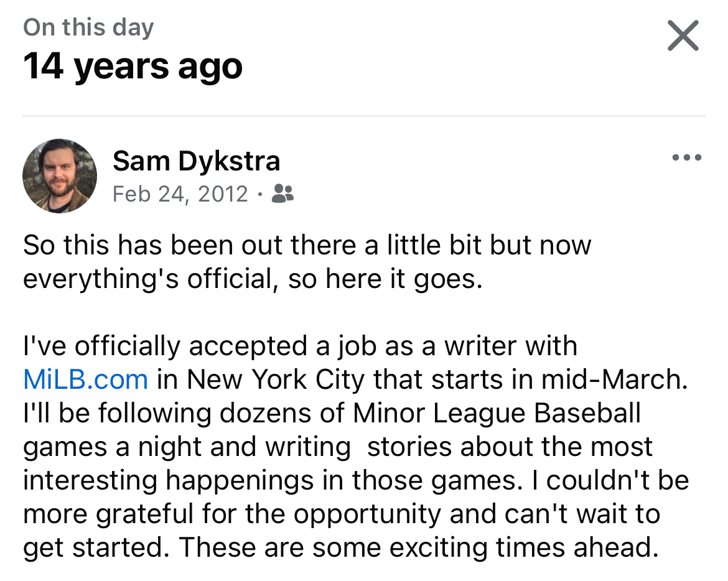Click the "14 years ago" heading

pos(133,67)
